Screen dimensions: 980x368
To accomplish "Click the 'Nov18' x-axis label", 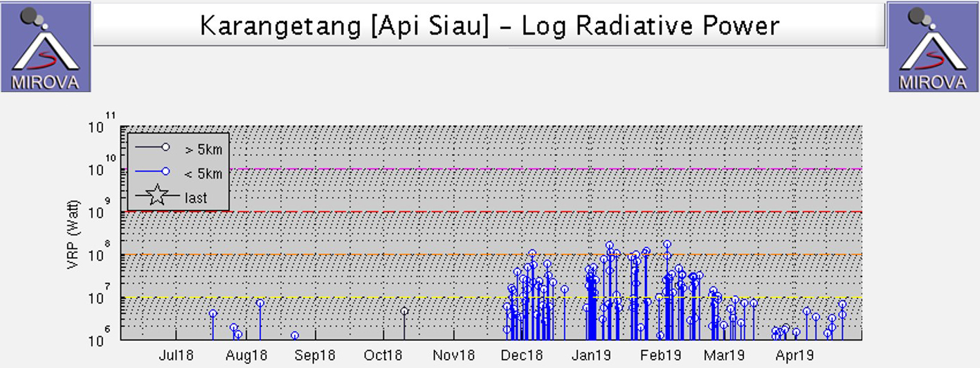I will (453, 356).
